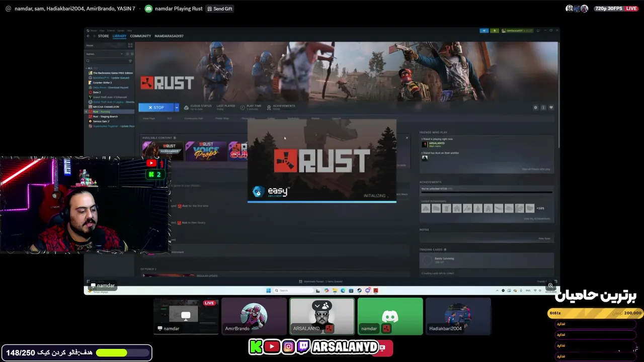
Task: Select Hadiakbari2004 participant tile
Action: click(x=458, y=316)
